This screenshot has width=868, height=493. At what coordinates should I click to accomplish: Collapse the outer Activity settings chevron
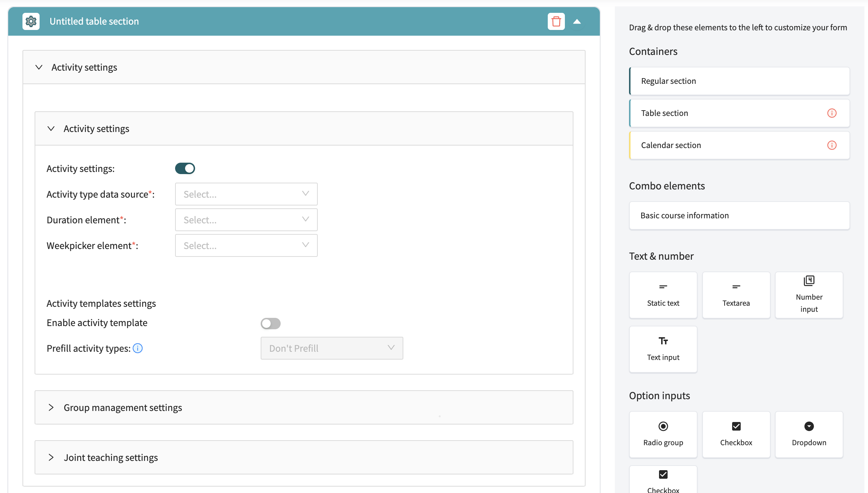click(39, 67)
